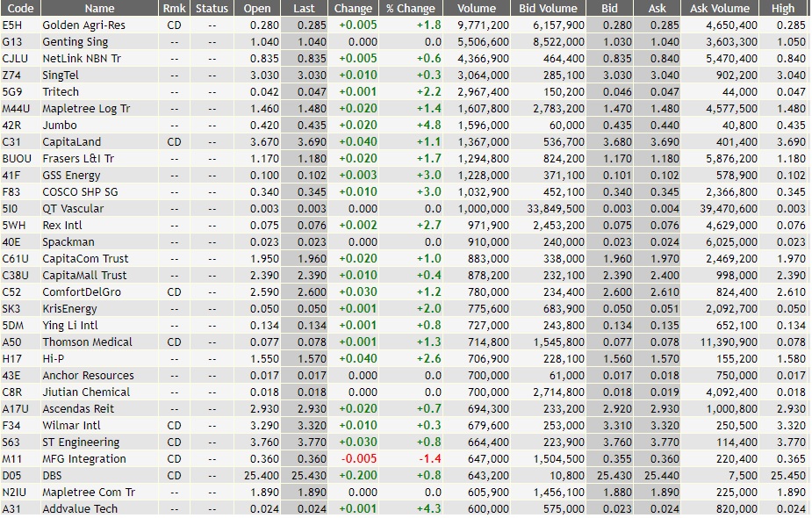Screen dimensions: 812x518
Task: Select the Mapletree Com Tr name
Action: [x=89, y=492]
